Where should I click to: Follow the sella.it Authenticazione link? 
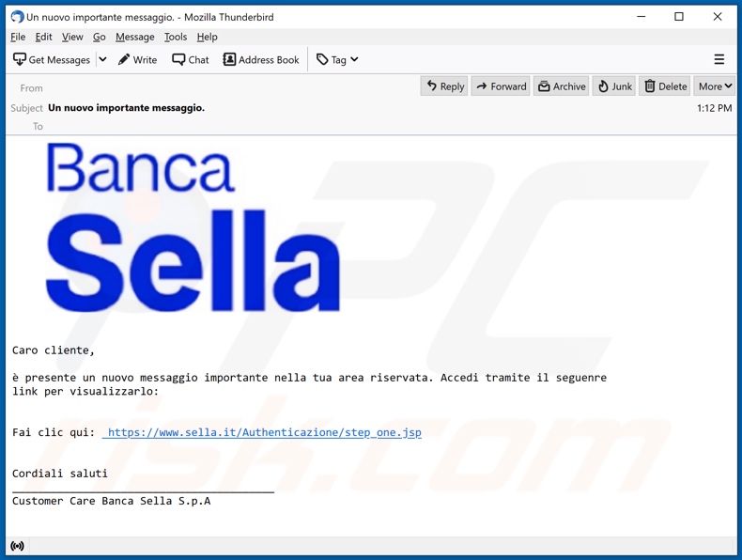(262, 432)
